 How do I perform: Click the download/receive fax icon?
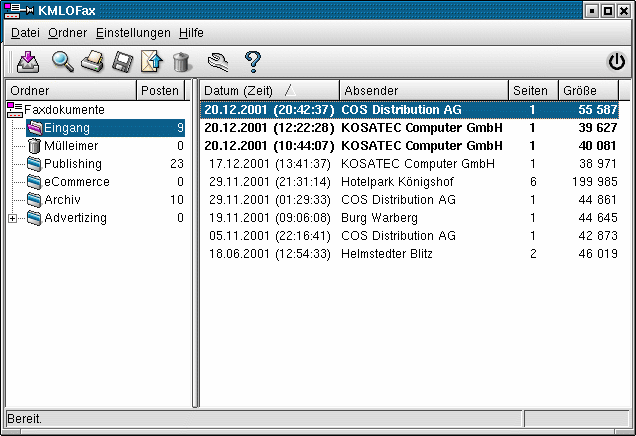pyautogui.click(x=28, y=62)
